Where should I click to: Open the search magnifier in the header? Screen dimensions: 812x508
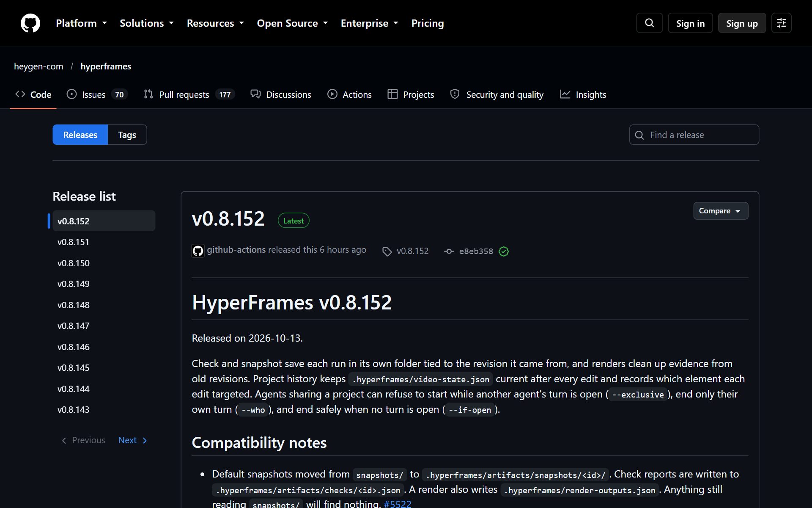tap(649, 23)
